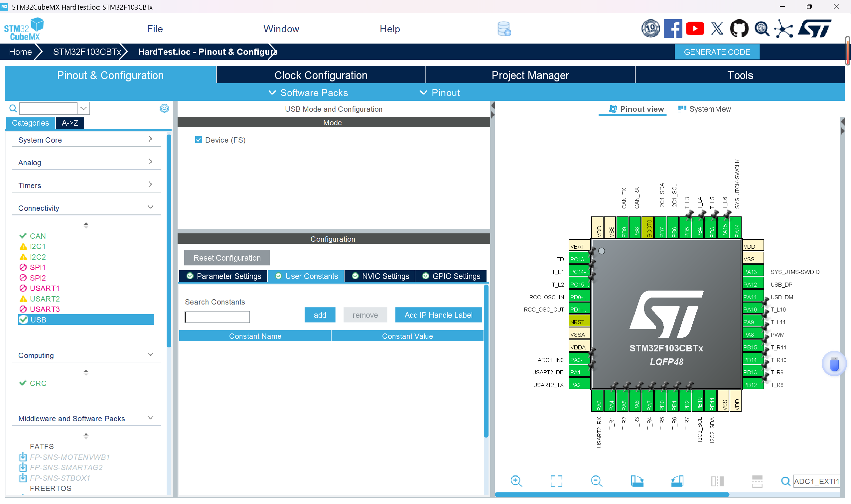Uncheck the Device (FS) checkbox

(199, 140)
